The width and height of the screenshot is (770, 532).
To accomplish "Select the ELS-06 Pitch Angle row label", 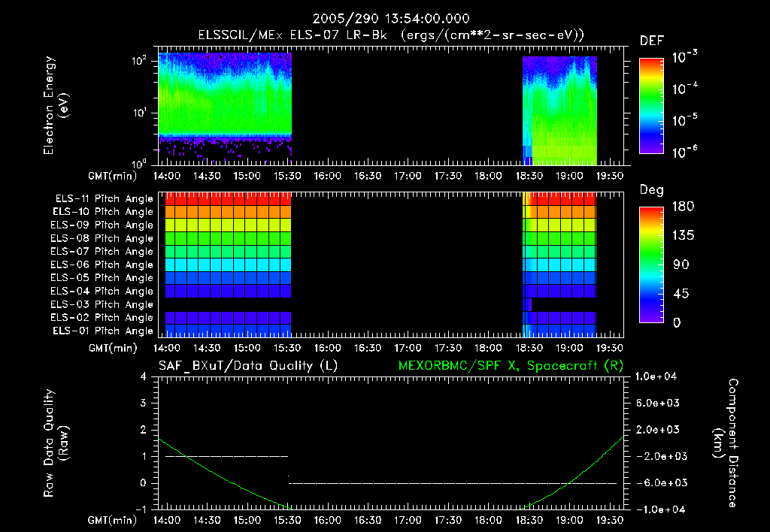I will [x=102, y=264].
